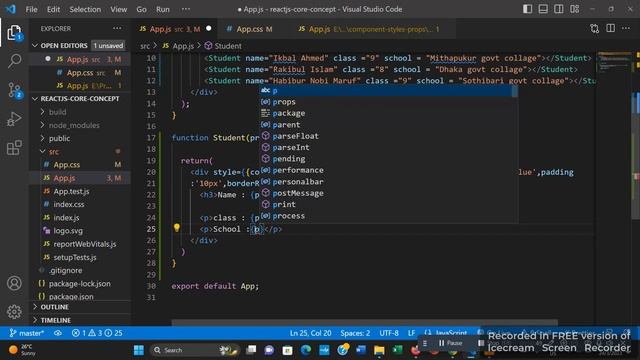
Task: Click the Pause recording button
Action: pos(451,343)
